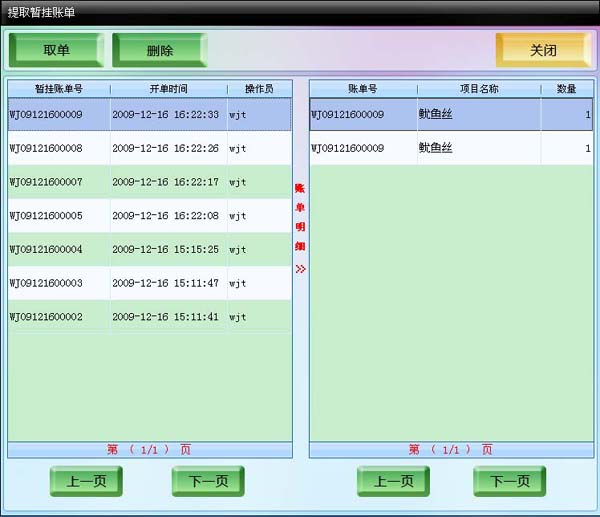The image size is (600, 517).
Task: Click the yellow 关闭 button
Action: [542, 50]
